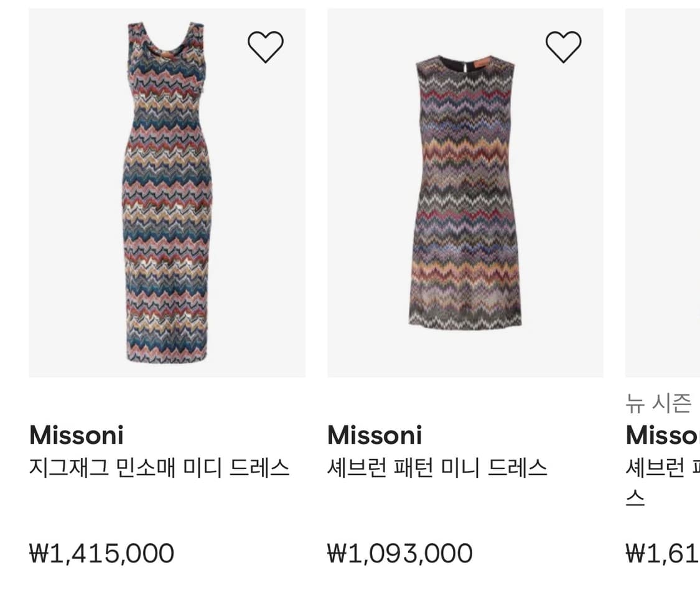
Task: Click the ₩1,093,000 price
Action: 399,553
